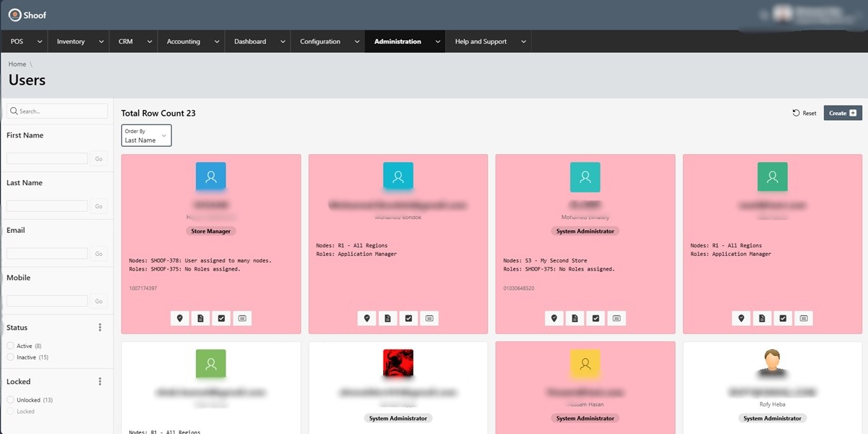868x434 pixels.
Task: Open the CRM menu
Action: pyautogui.click(x=126, y=42)
